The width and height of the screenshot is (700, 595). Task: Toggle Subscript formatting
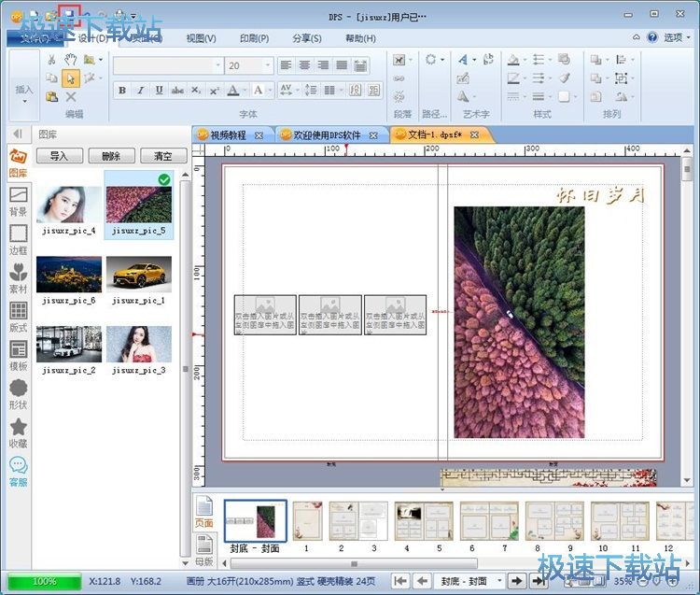pyautogui.click(x=196, y=91)
